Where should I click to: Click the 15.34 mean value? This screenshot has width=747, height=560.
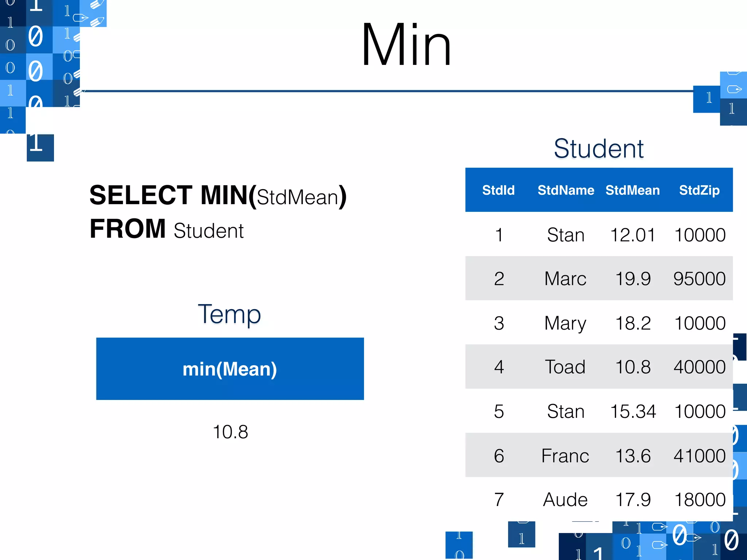coord(633,411)
